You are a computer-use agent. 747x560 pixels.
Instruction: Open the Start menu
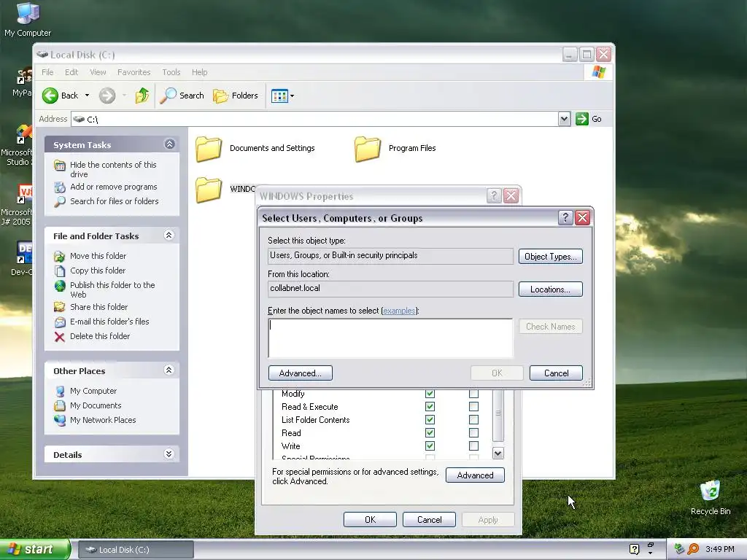[34, 549]
